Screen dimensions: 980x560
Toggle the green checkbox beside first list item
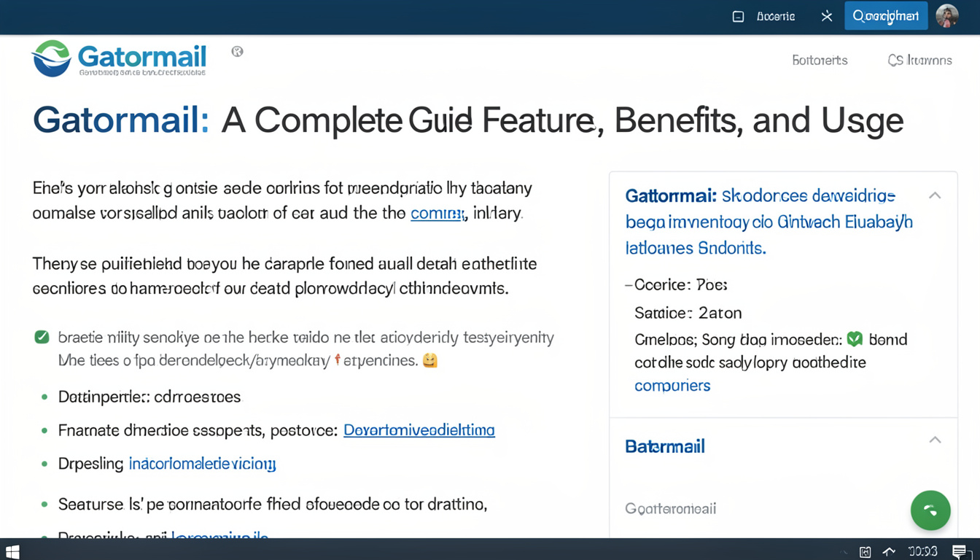[42, 337]
